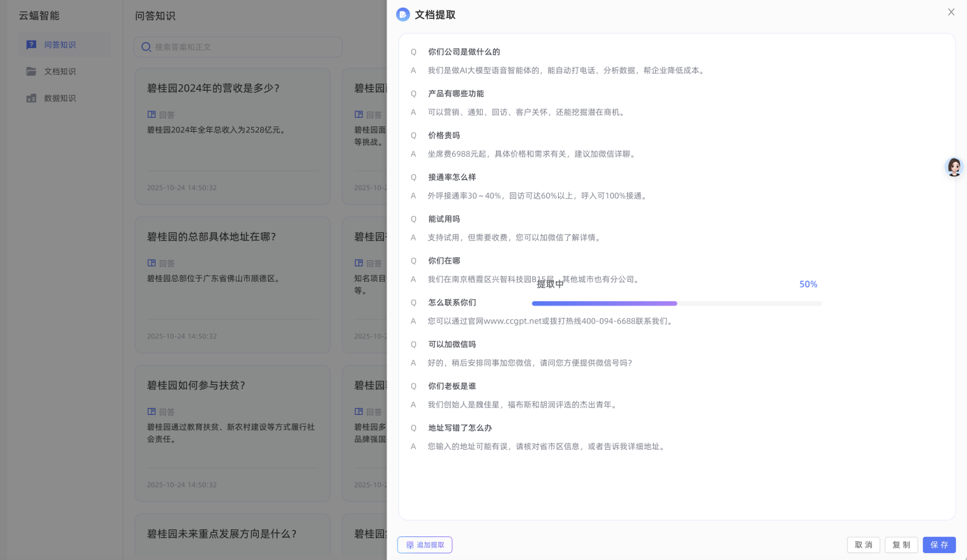967x560 pixels.
Task: Click the 回答 icon on the 营收 card
Action: tap(151, 114)
